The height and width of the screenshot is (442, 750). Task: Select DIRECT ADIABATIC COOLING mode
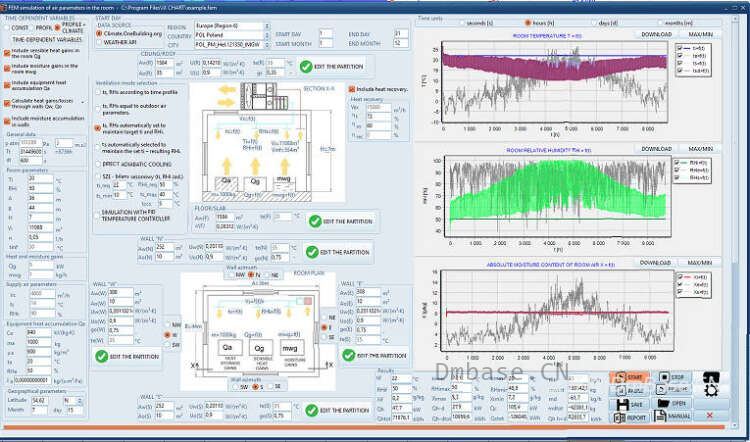98,164
